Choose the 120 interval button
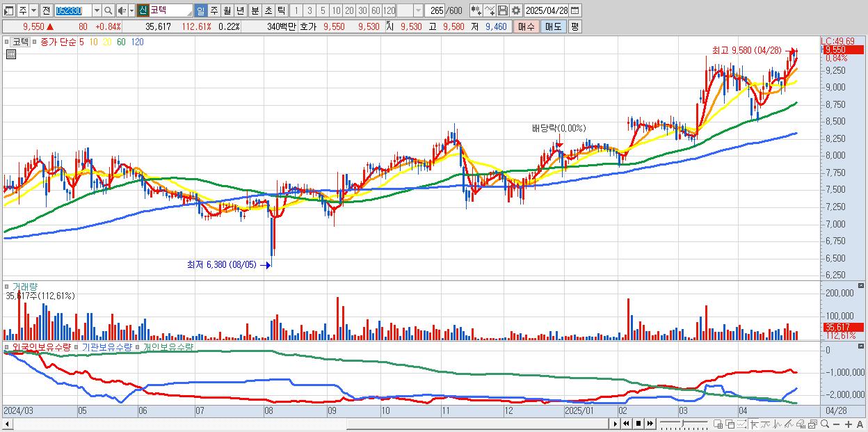 [389, 10]
